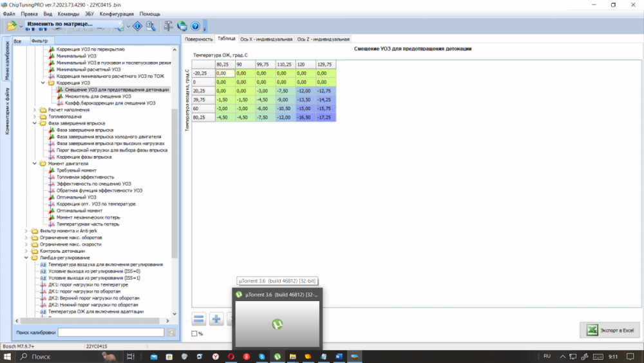Collapse the Коррекция УОЗ folder
644x363 pixels.
tap(43, 83)
